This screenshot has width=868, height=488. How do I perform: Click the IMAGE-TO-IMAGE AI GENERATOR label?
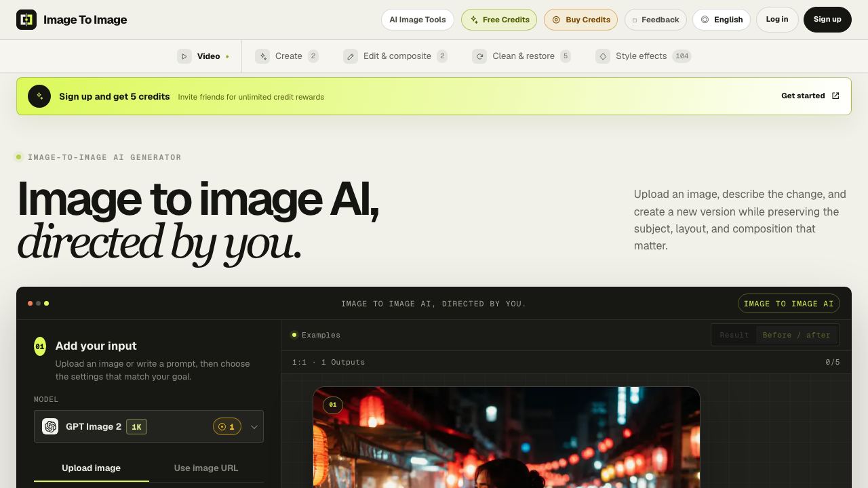[x=104, y=157]
